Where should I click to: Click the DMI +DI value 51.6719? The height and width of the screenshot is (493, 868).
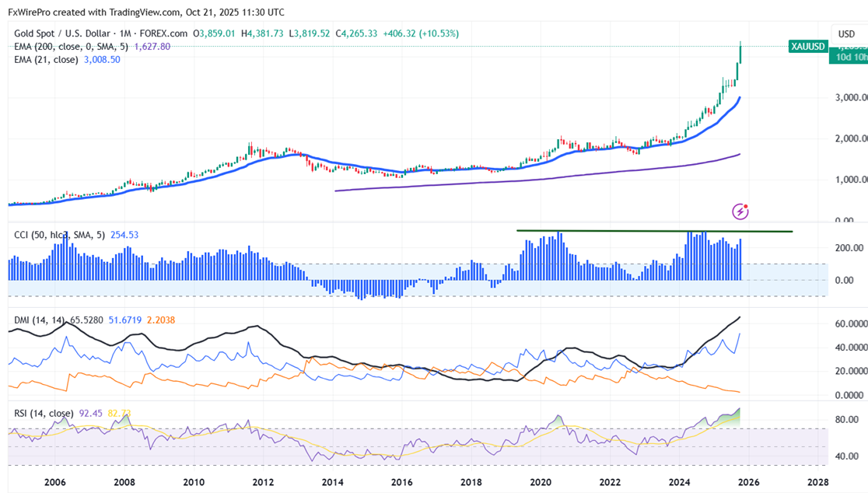point(125,320)
